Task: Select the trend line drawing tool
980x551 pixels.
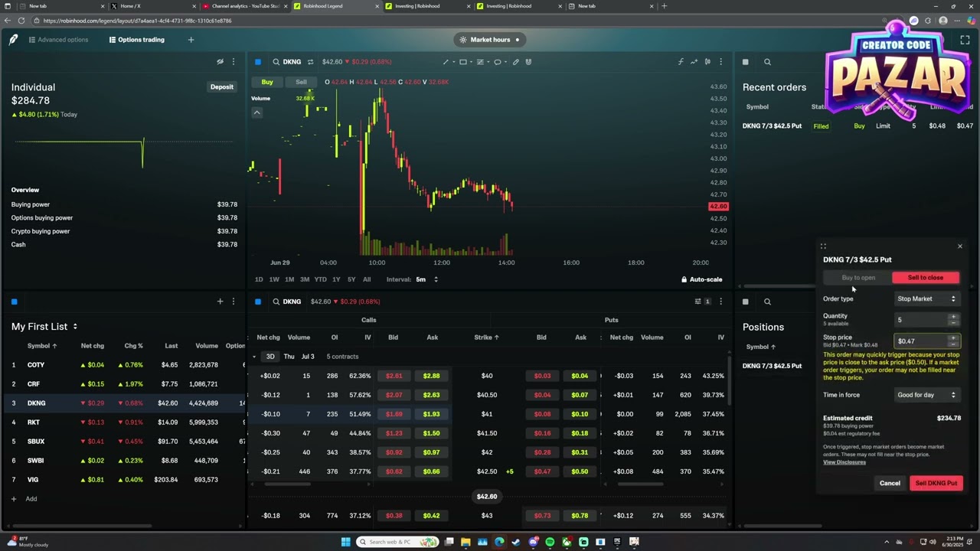Action: click(x=446, y=62)
